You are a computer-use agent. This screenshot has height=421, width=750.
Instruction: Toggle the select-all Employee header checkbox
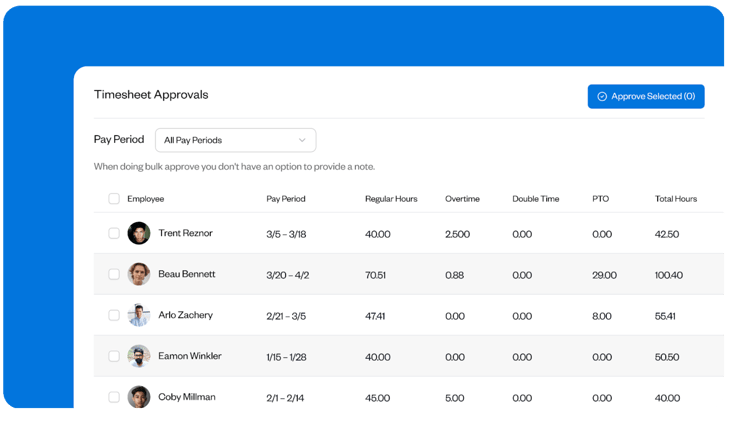tap(114, 199)
